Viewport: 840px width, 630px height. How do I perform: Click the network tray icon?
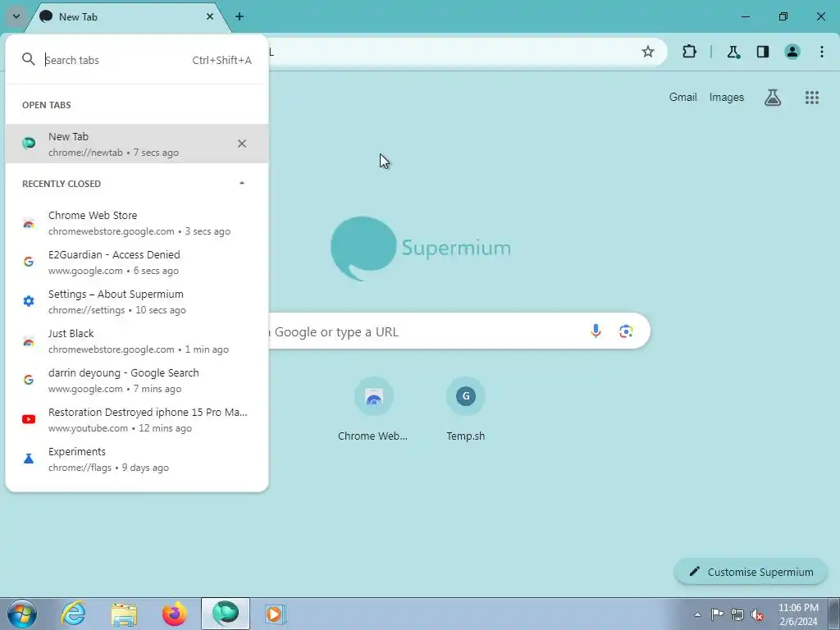(737, 614)
